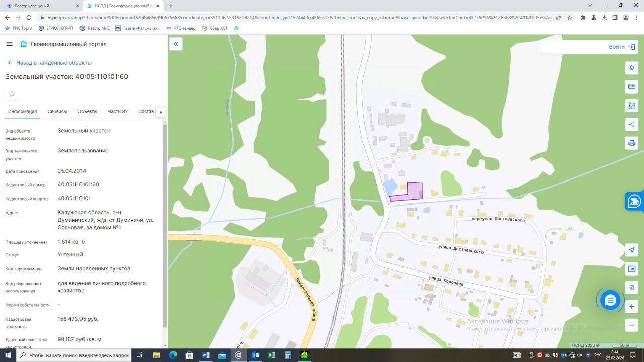This screenshot has width=644, height=362.
Task: Open the Windows Start menu
Action: point(8,355)
